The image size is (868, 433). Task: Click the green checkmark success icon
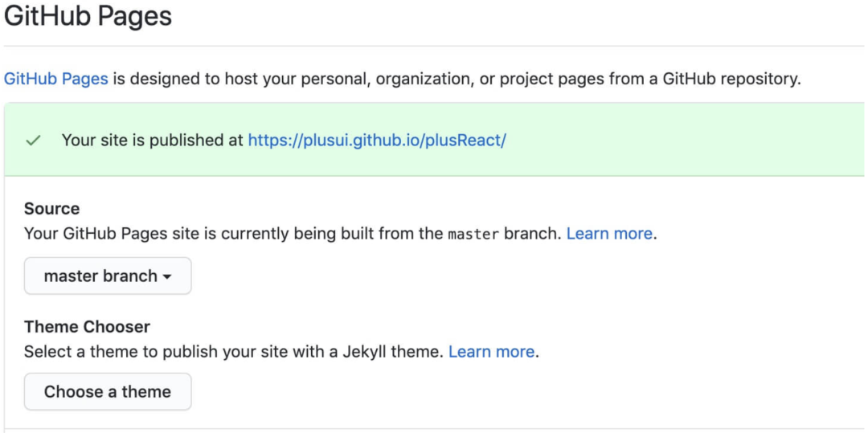pos(33,141)
